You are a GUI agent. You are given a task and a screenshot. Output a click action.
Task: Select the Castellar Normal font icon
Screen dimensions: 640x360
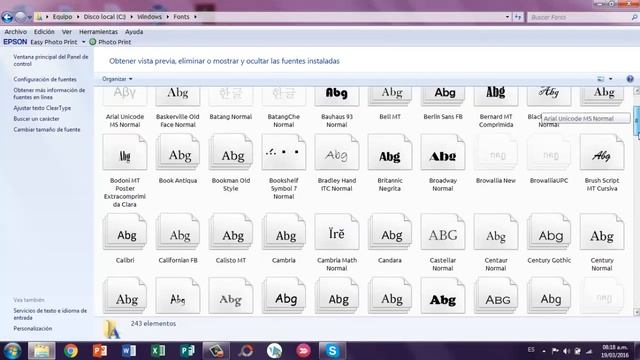click(443, 232)
